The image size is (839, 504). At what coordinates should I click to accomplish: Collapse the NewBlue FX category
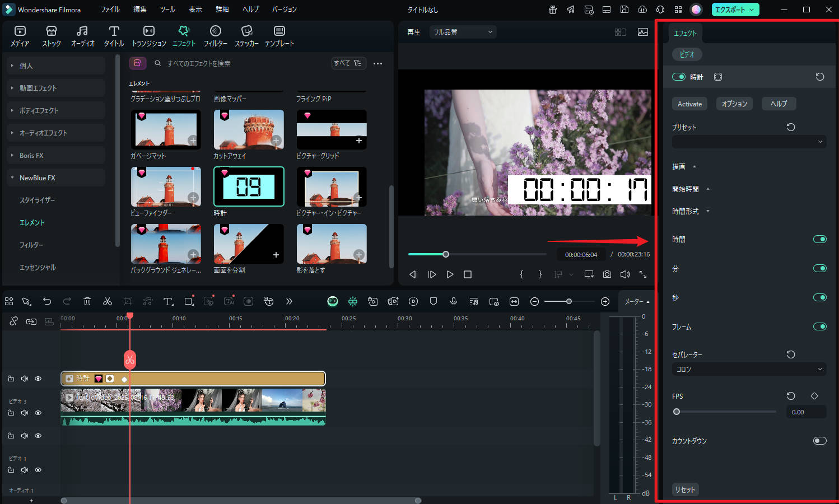click(55, 178)
